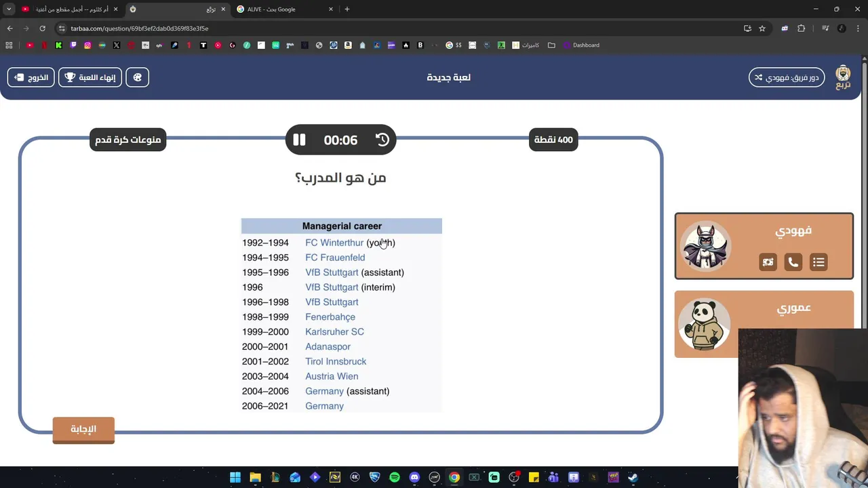Reset the timer with the history icon
This screenshot has width=868, height=488.
[x=382, y=140]
